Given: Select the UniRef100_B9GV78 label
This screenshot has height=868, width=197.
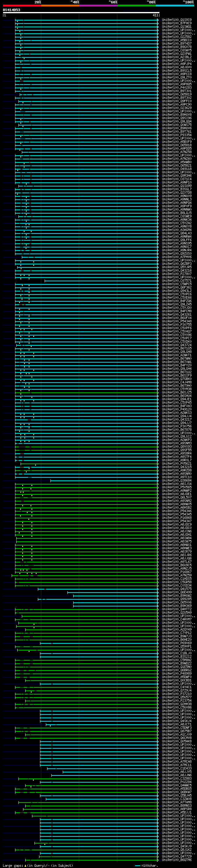Looking at the screenshot, I should pyautogui.click(x=177, y=47).
